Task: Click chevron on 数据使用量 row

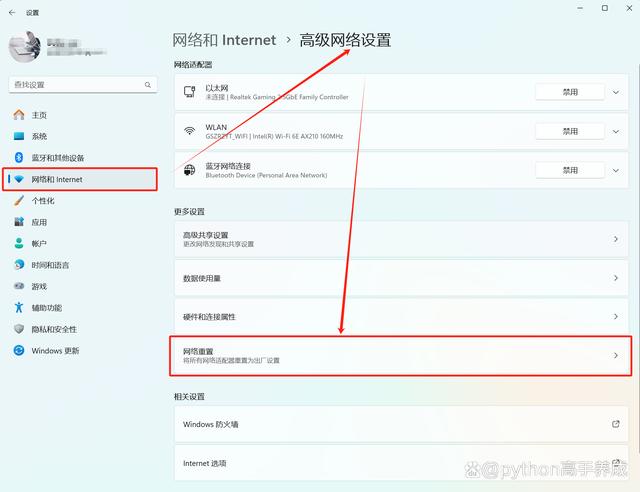Action: point(616,278)
